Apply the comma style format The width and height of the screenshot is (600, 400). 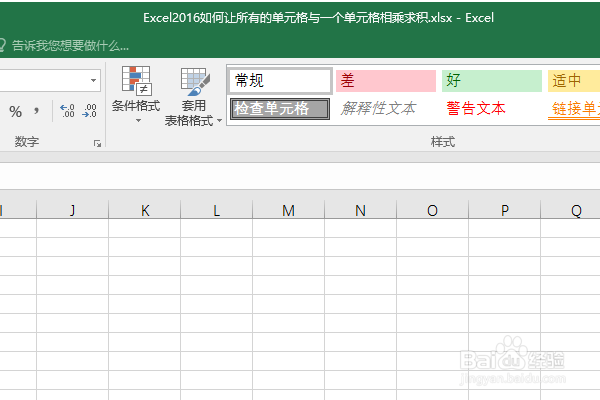pos(36,111)
